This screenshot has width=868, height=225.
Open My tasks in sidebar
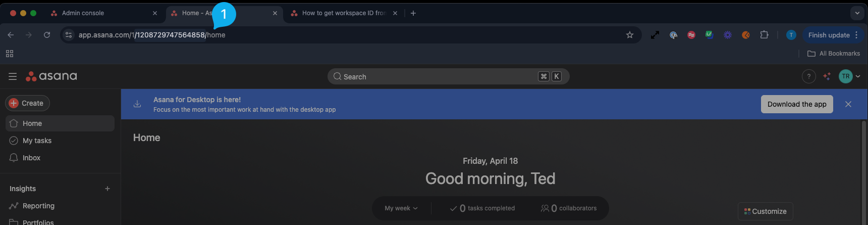(60, 141)
